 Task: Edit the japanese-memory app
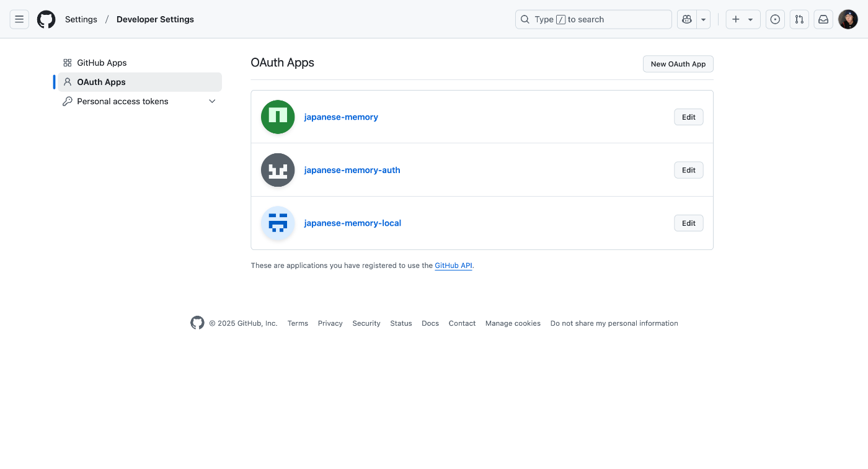tap(689, 117)
